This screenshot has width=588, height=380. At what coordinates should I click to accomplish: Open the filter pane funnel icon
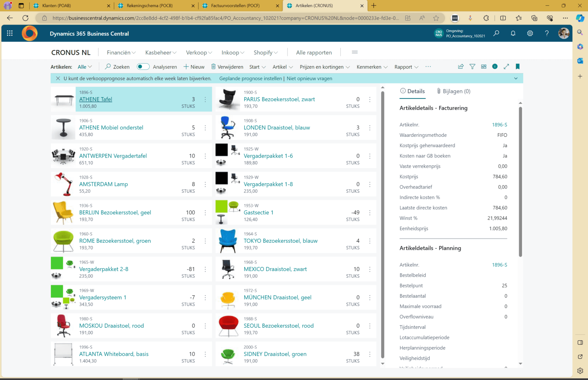(x=472, y=66)
